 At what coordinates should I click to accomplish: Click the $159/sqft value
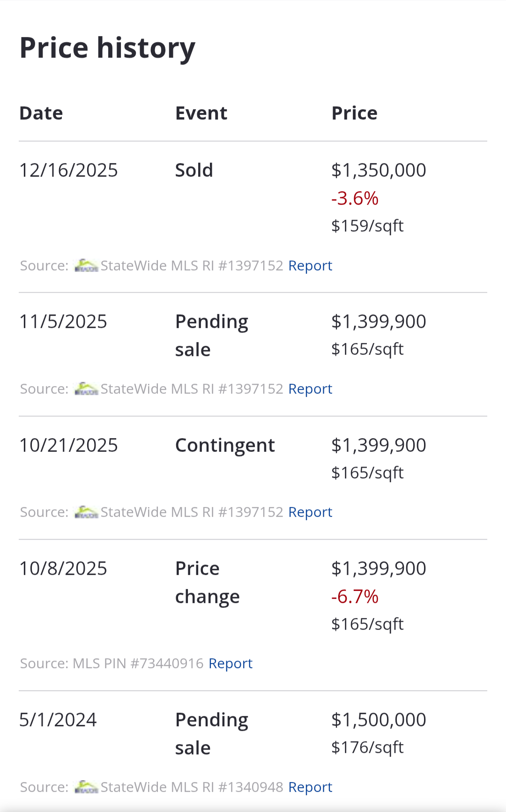tap(367, 226)
